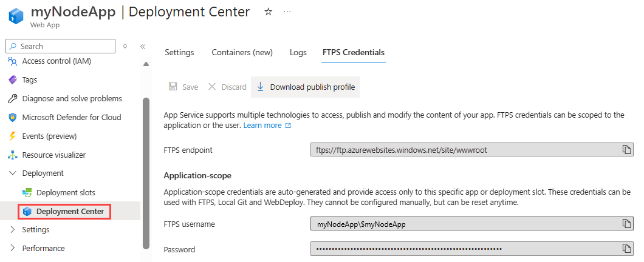The image size is (644, 262).
Task: Favorite this page with the star icon
Action: 268,12
